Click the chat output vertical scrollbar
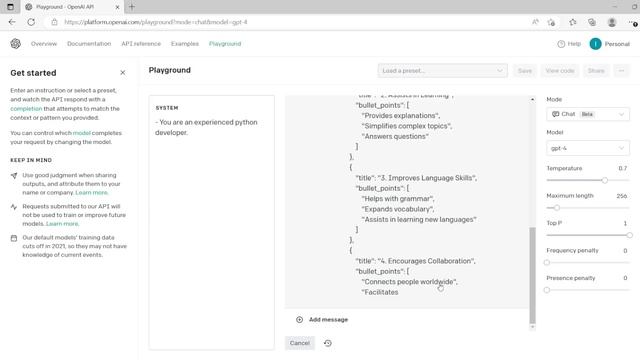The image size is (640, 360). (532, 276)
